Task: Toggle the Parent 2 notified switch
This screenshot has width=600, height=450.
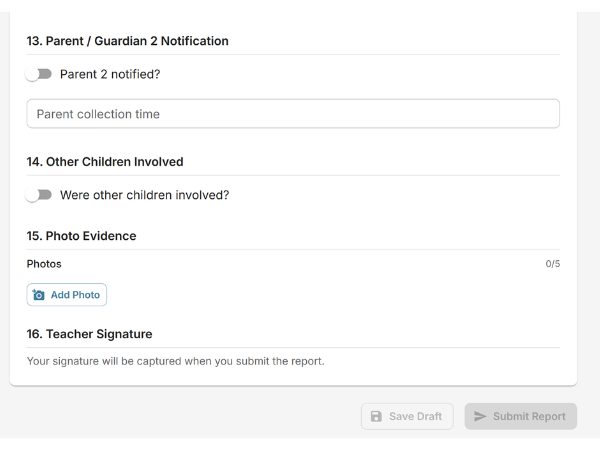Action: tap(39, 74)
